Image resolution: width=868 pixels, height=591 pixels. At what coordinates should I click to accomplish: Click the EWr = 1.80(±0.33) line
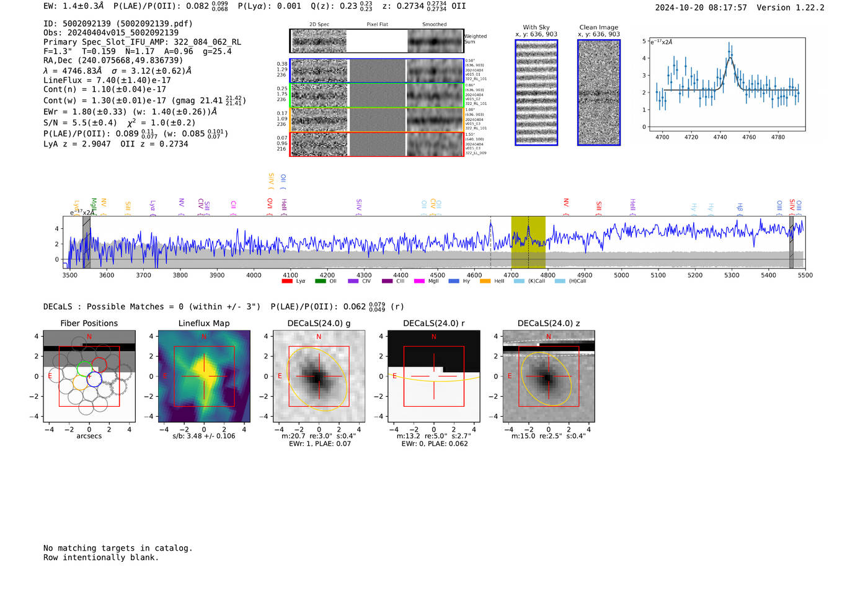point(130,112)
